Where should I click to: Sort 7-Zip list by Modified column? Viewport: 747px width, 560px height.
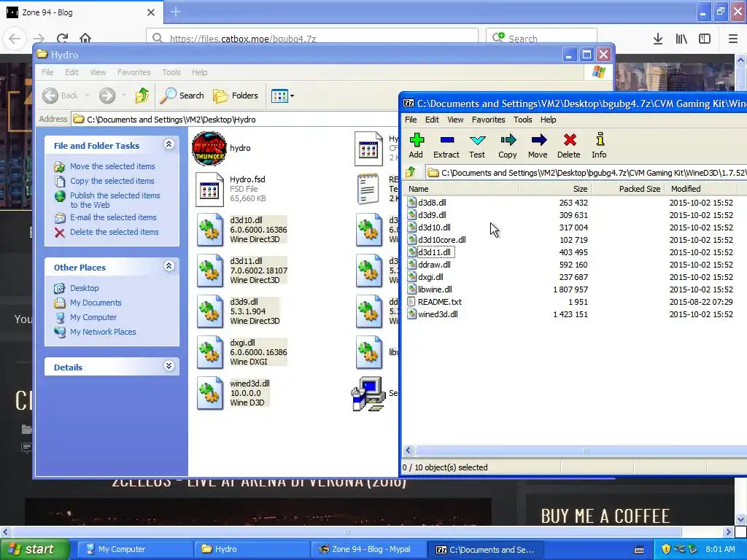(700, 189)
